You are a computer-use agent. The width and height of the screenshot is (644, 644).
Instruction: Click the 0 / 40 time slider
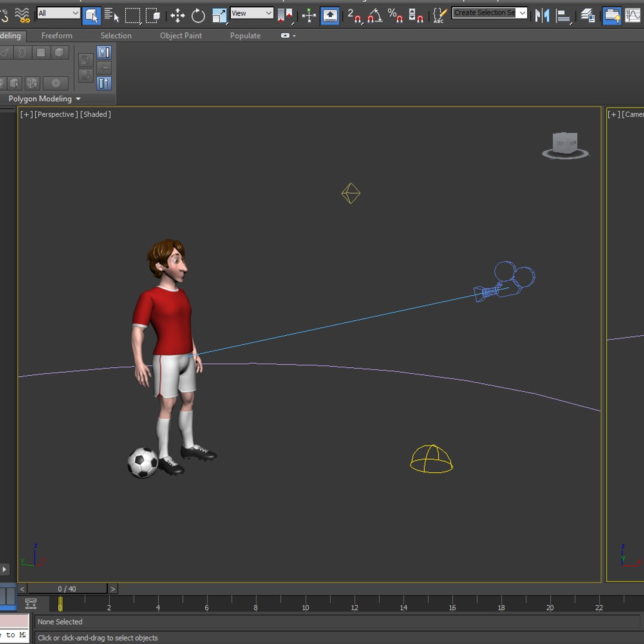coord(67,589)
